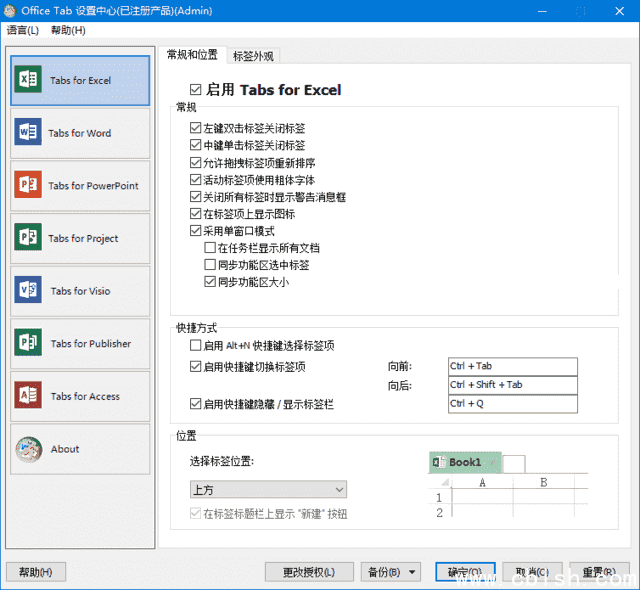640x590 pixels.
Task: Click the About icon in sidebar
Action: (x=29, y=449)
